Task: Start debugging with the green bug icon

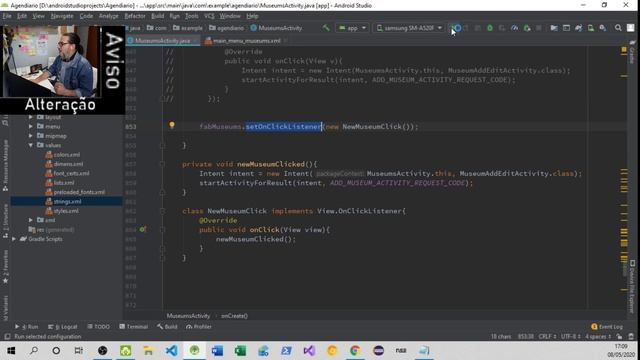Action: (490, 28)
